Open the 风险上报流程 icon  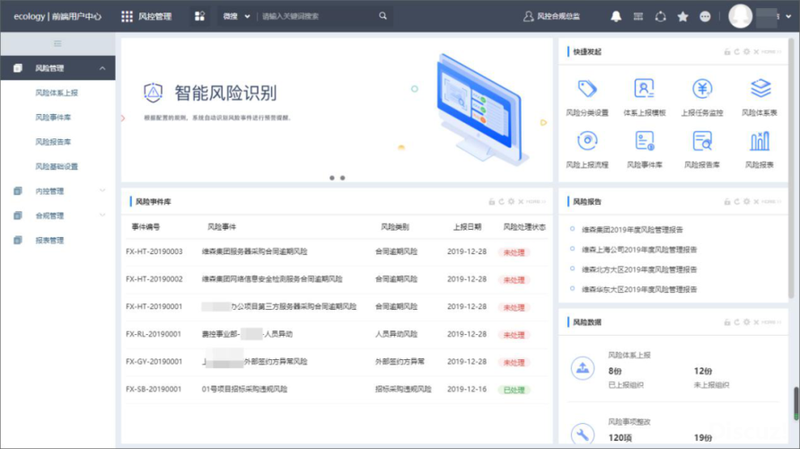[587, 141]
